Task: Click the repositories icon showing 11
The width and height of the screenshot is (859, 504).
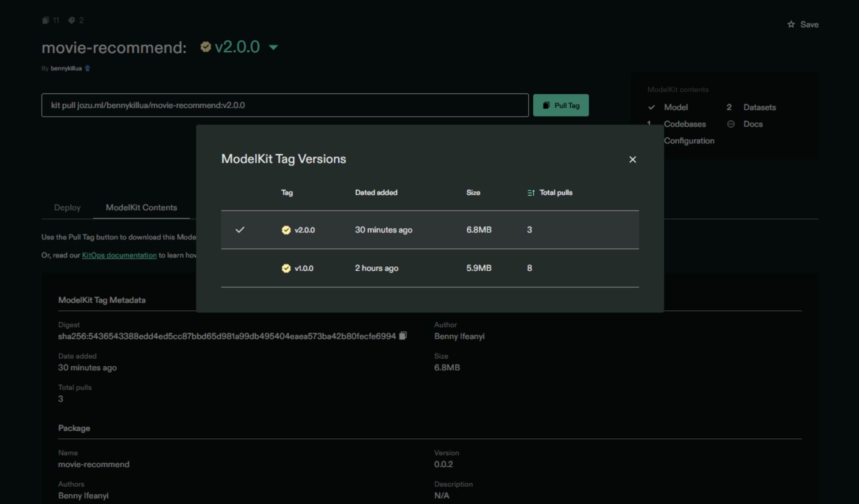Action: point(45,20)
